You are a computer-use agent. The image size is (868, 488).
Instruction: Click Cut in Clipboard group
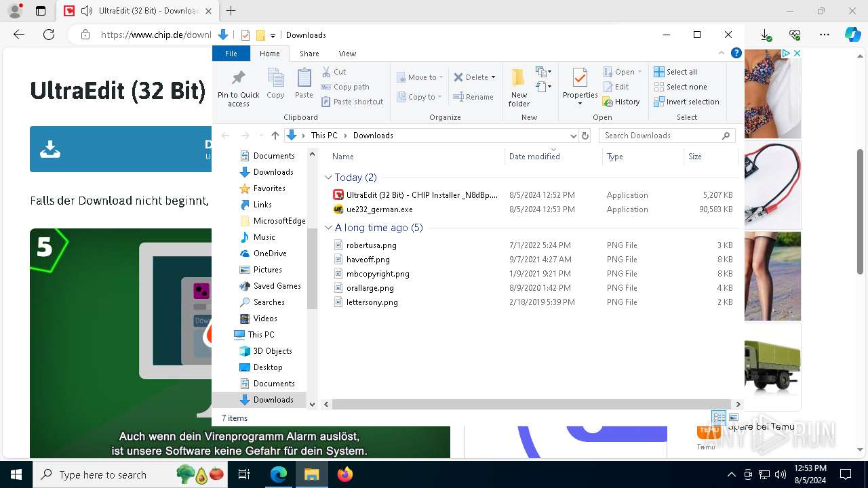click(334, 72)
